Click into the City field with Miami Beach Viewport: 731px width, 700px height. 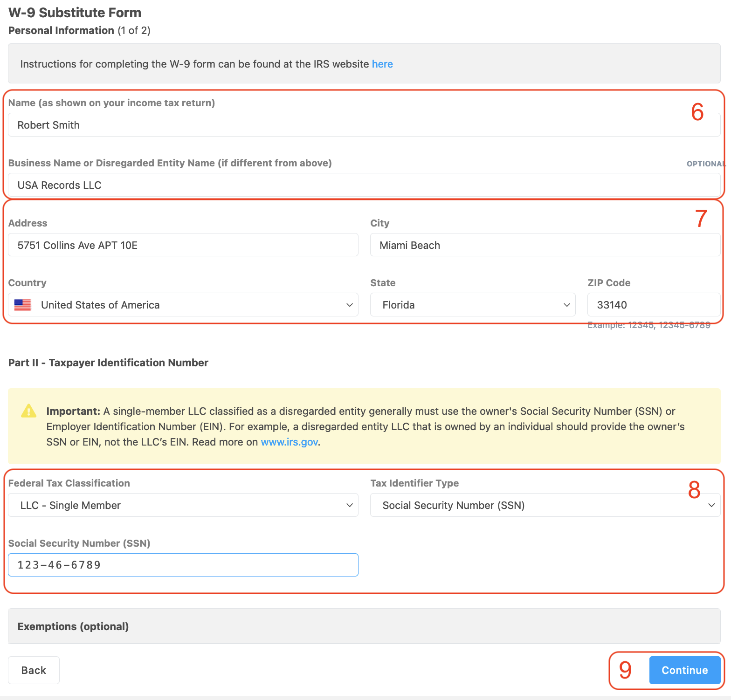[545, 245]
